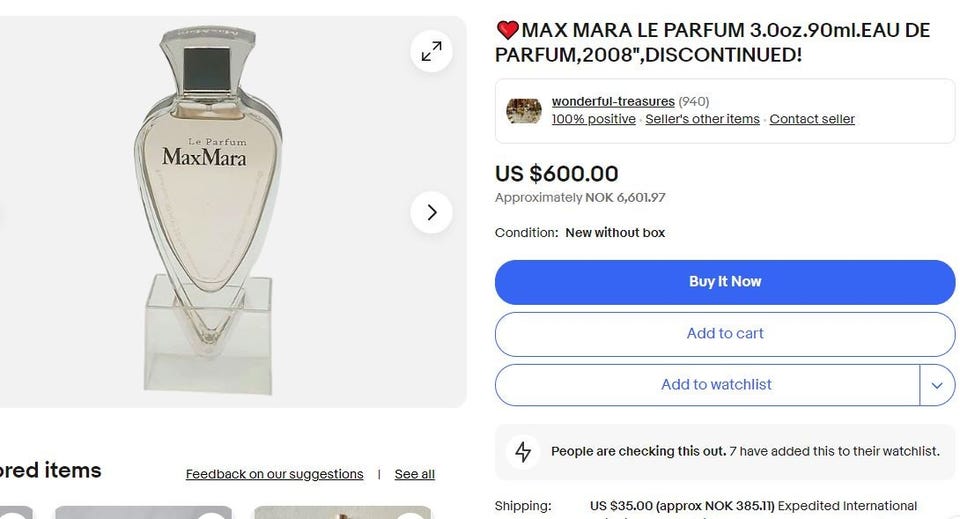Show the next product image

(x=432, y=212)
